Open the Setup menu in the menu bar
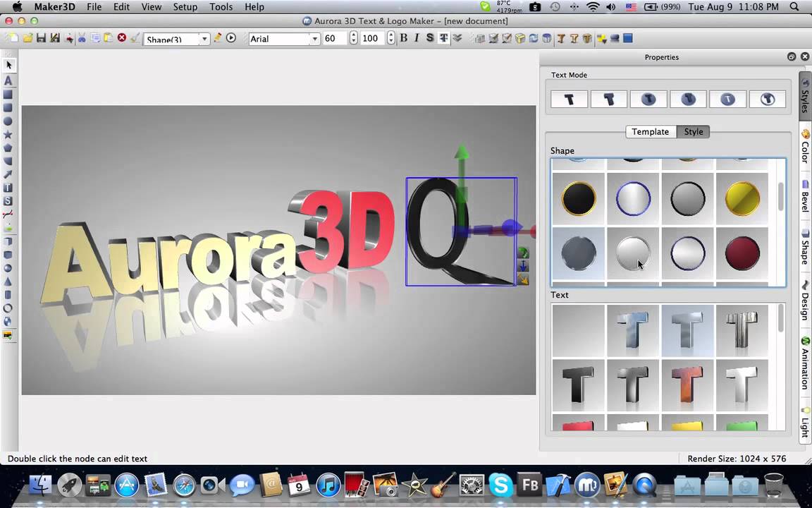 click(185, 6)
